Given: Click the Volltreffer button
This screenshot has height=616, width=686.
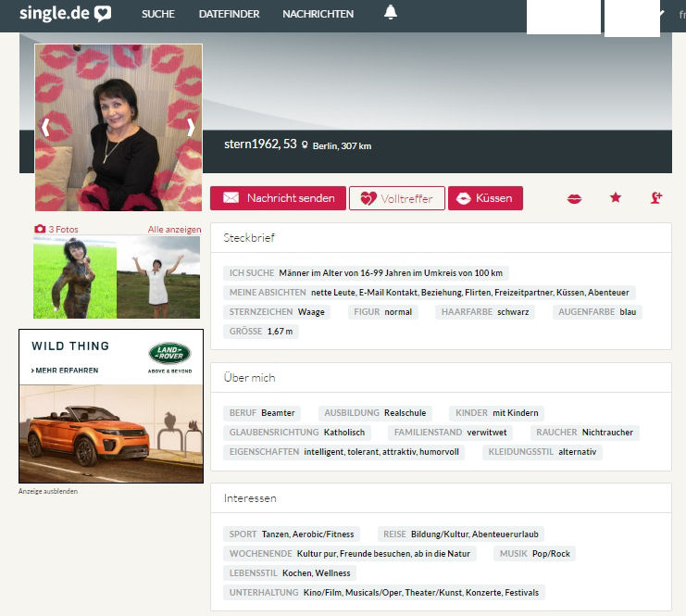Looking at the screenshot, I should 396,198.
